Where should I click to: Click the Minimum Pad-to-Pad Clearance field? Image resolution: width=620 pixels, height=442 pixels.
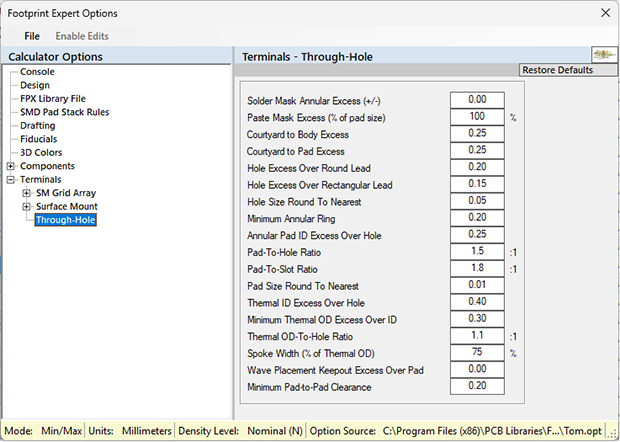[477, 387]
